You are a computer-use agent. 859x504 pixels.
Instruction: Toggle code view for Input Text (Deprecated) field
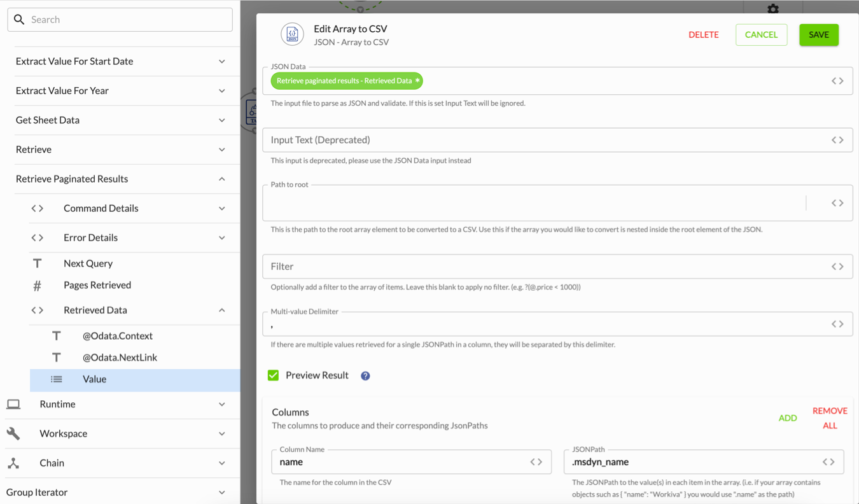(837, 140)
